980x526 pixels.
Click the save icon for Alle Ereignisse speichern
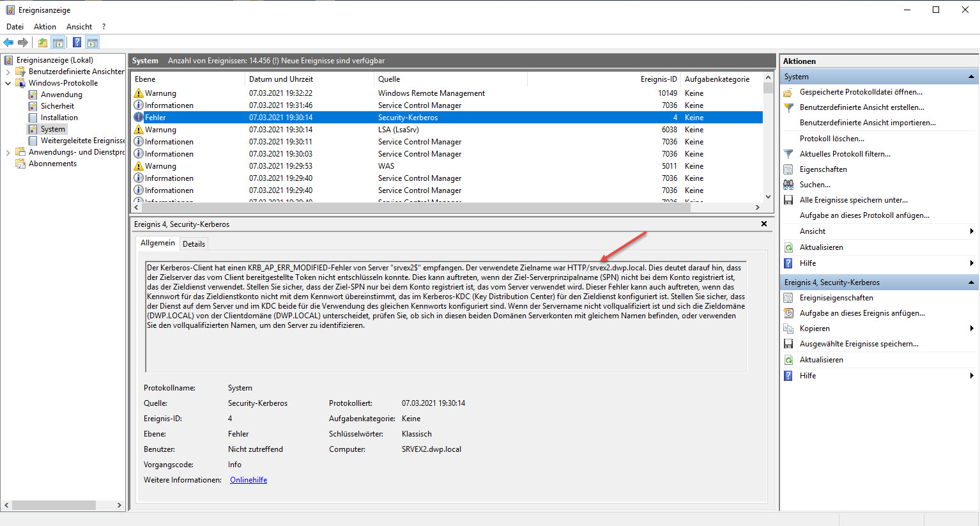click(788, 200)
